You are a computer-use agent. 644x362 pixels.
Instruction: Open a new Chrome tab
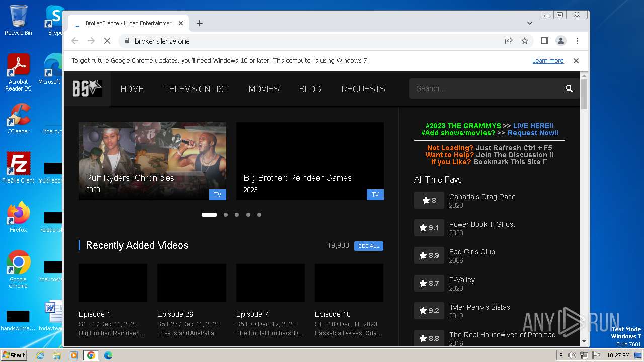[x=200, y=23]
